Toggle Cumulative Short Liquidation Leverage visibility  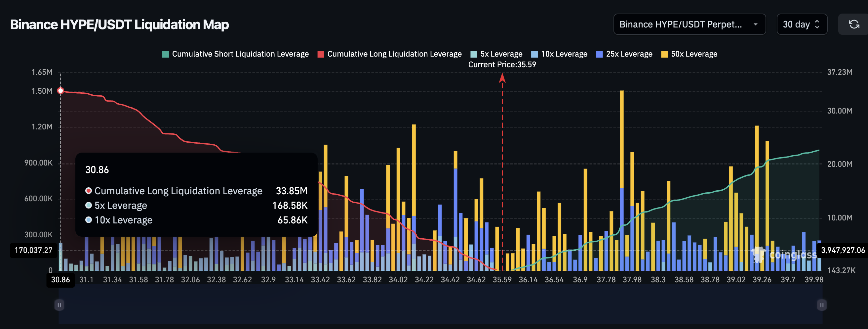coord(236,54)
